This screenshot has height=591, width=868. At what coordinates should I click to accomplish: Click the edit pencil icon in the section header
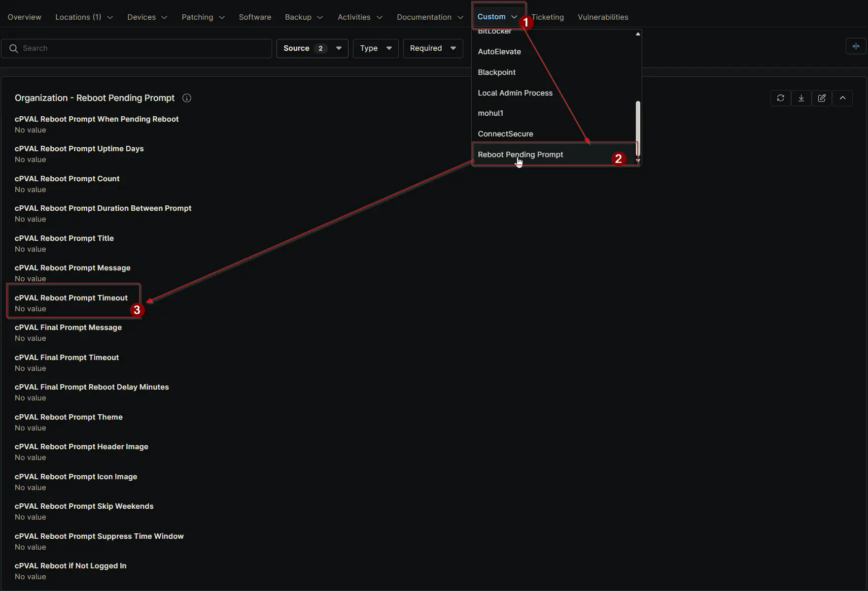(x=822, y=98)
